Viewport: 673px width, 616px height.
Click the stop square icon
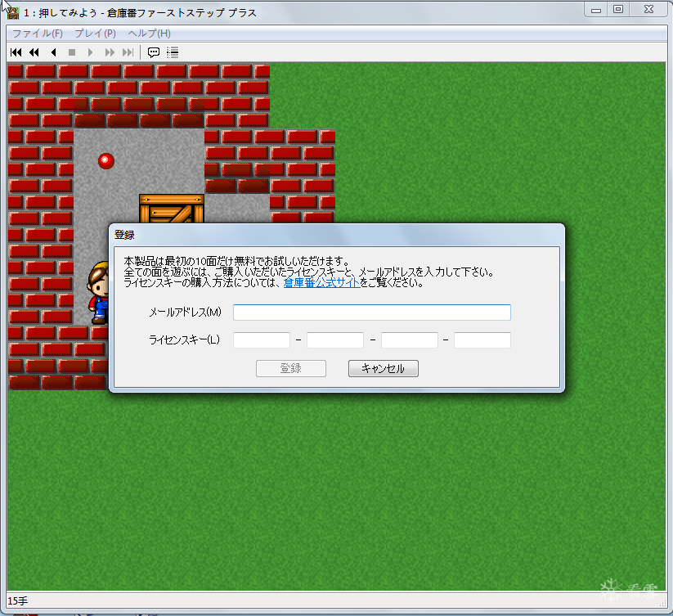click(72, 52)
